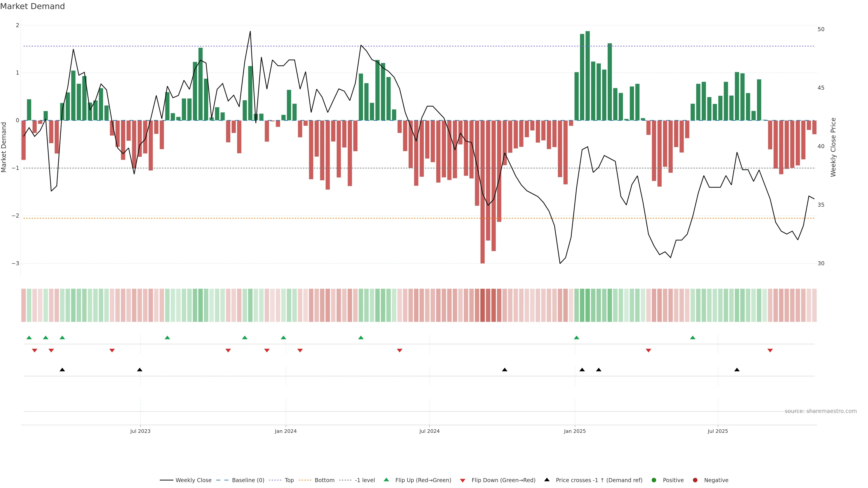Click the rightmost red flip-down triangle marker
This screenshot has width=868, height=488.
tap(770, 351)
